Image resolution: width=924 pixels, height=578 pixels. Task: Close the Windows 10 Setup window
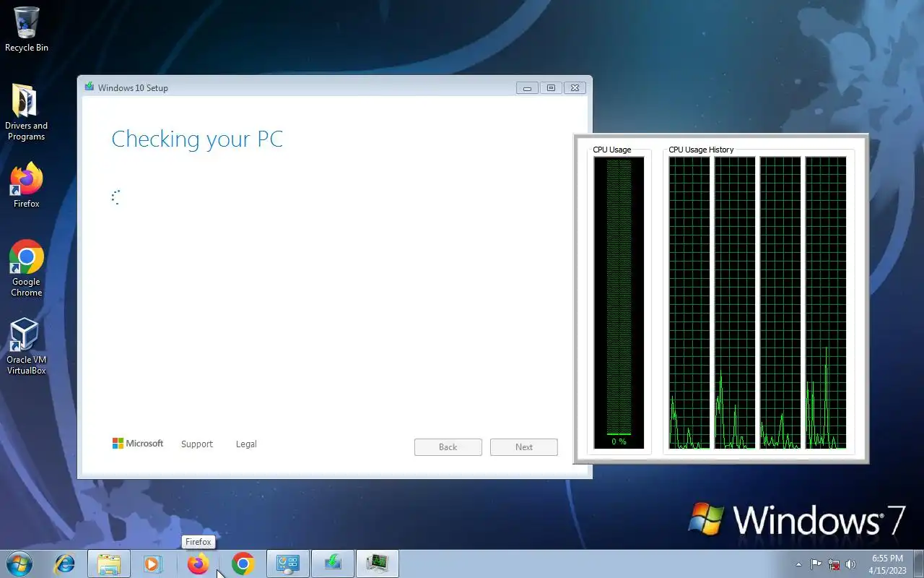(575, 88)
